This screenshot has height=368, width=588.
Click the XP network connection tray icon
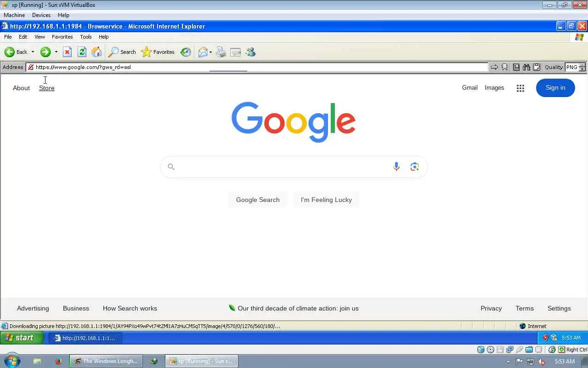(x=554, y=338)
